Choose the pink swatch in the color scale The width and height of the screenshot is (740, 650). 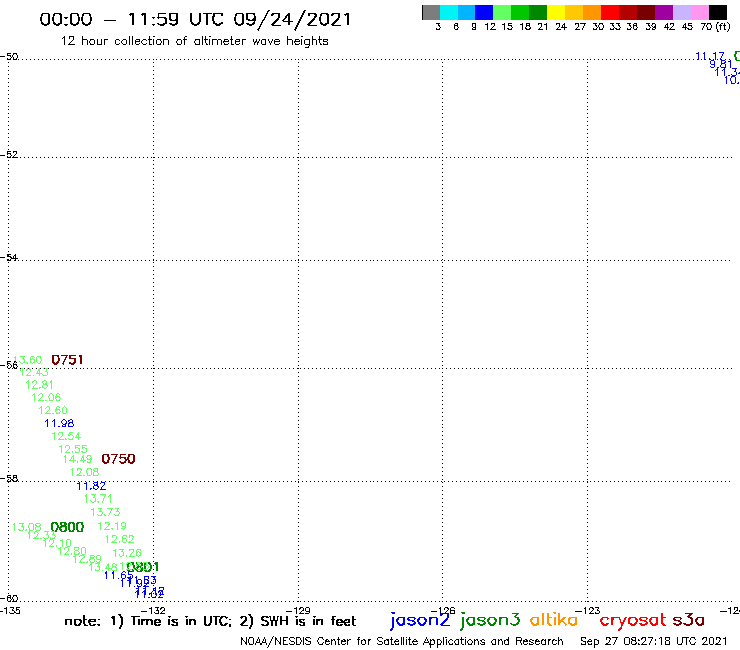(x=700, y=12)
